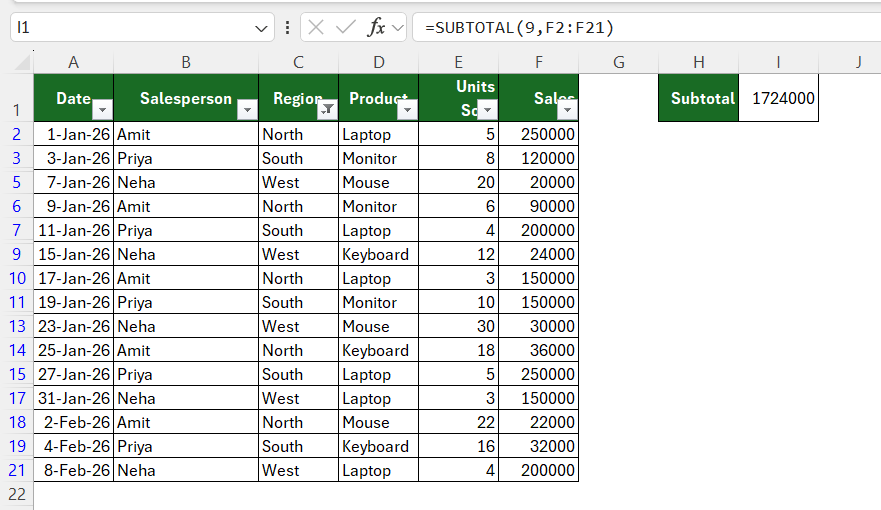Select column I header
Viewport: 881px width, 510px height.
click(779, 62)
